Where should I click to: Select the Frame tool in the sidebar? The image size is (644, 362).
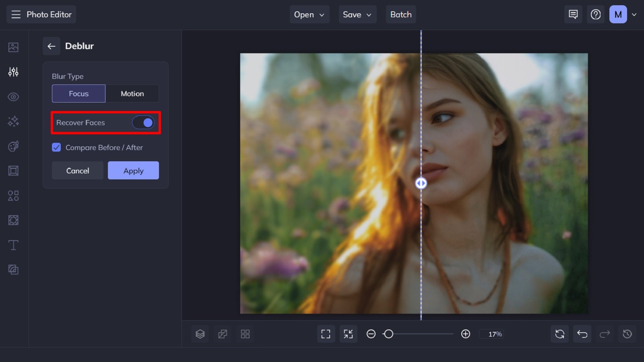click(x=13, y=171)
